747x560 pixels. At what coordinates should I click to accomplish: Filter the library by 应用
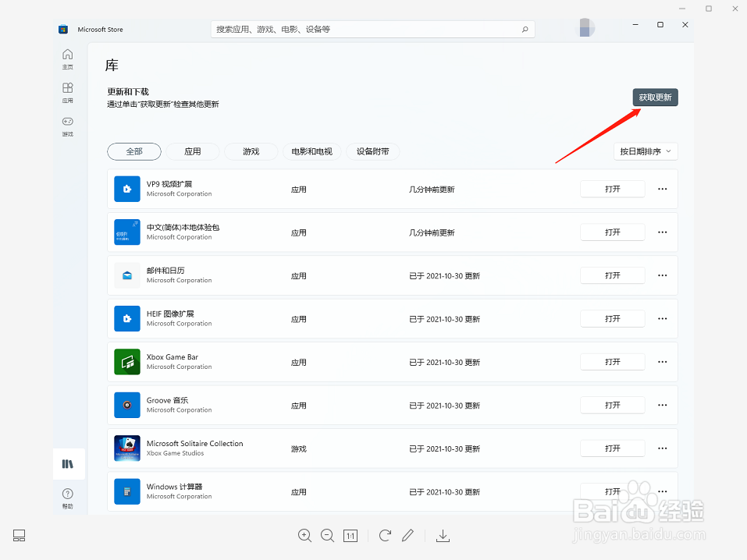point(193,151)
